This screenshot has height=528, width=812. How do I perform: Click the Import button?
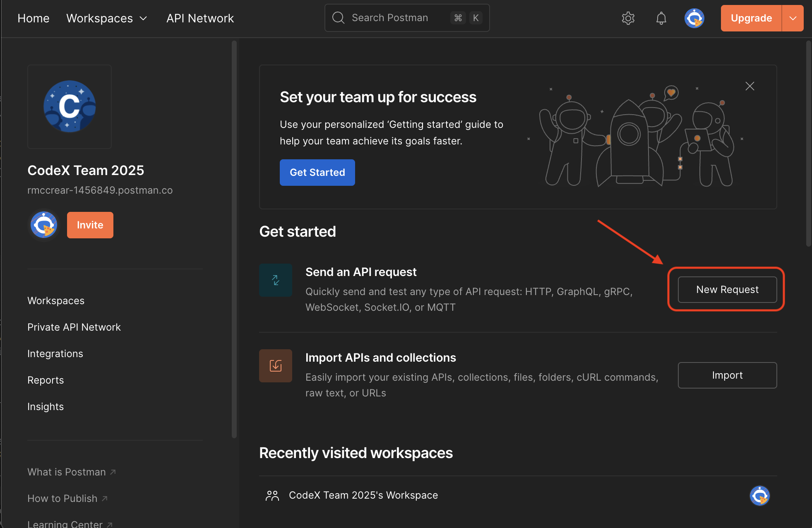(727, 375)
